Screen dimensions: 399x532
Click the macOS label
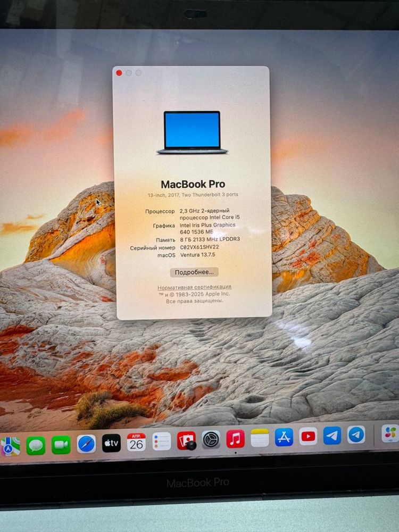(x=166, y=255)
